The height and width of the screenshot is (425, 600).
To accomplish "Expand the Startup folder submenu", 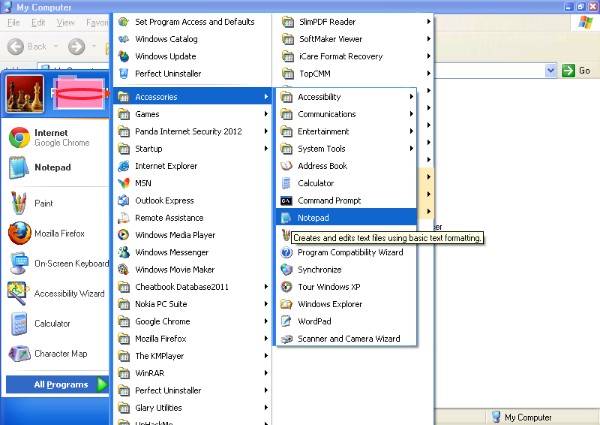I will (266, 148).
